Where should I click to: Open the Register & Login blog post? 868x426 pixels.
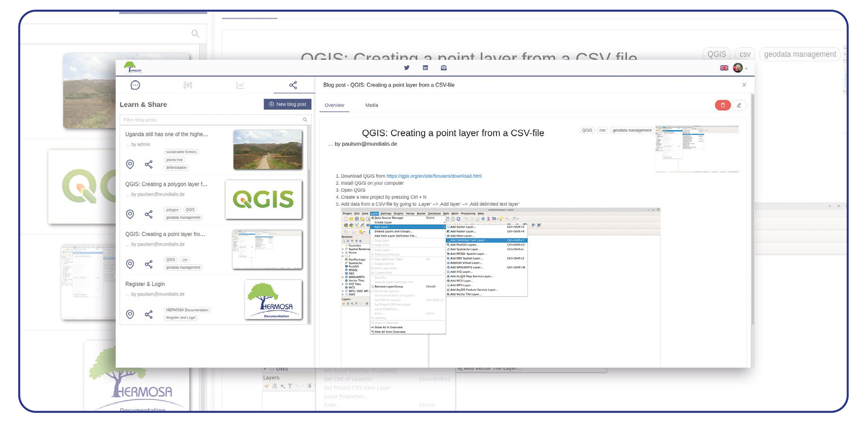(x=145, y=284)
